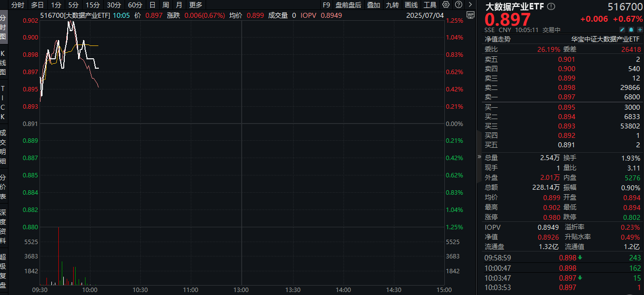
Task: Click the info icon beside 大数据产业ETF
Action: (551, 6)
